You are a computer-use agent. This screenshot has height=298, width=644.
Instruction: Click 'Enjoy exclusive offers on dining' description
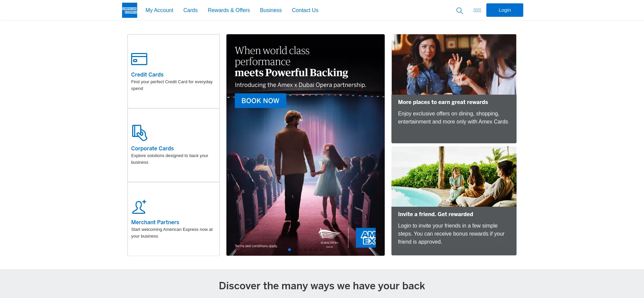click(x=453, y=118)
